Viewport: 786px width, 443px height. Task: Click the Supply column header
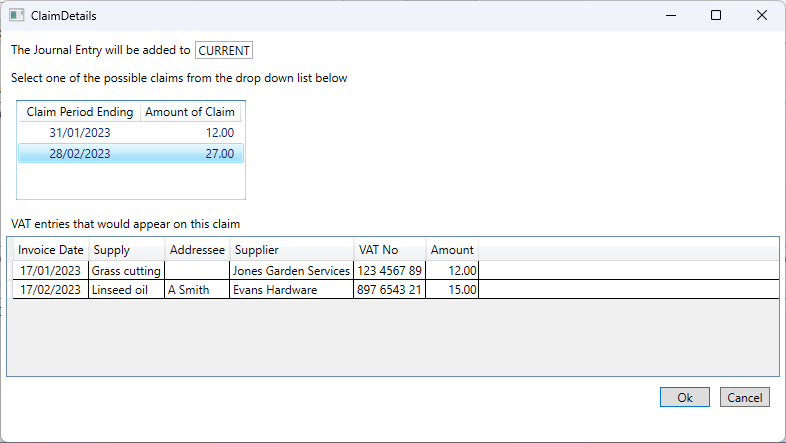tap(127, 250)
